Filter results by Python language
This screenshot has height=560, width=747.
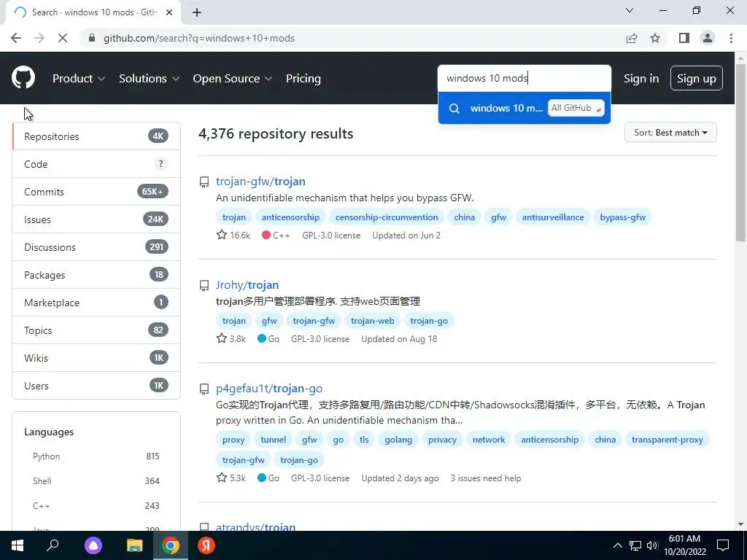pyautogui.click(x=96, y=456)
